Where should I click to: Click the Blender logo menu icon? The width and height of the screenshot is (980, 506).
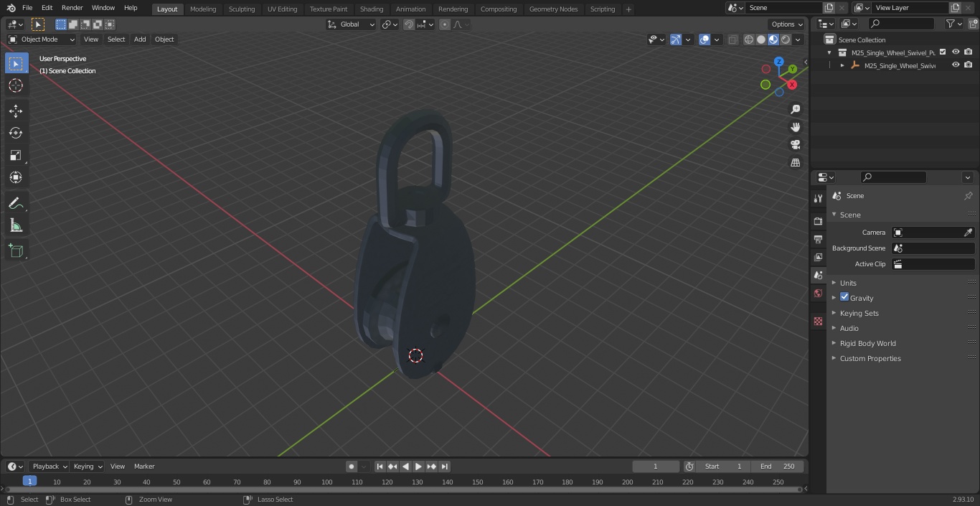[x=11, y=8]
